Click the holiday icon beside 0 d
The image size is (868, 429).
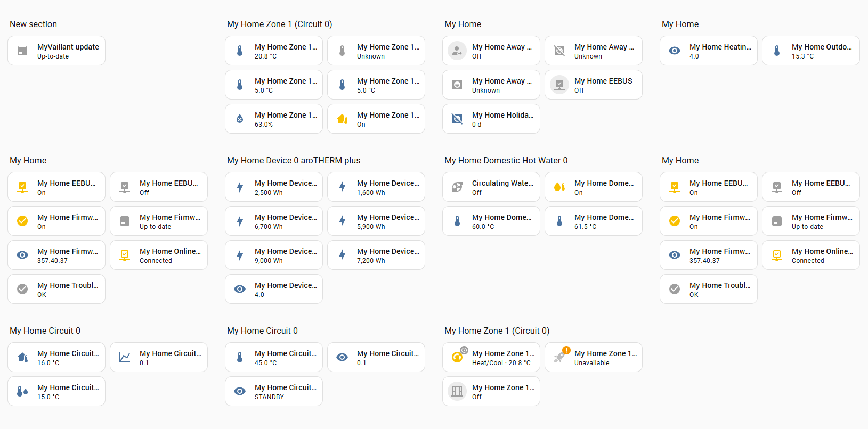(x=457, y=119)
